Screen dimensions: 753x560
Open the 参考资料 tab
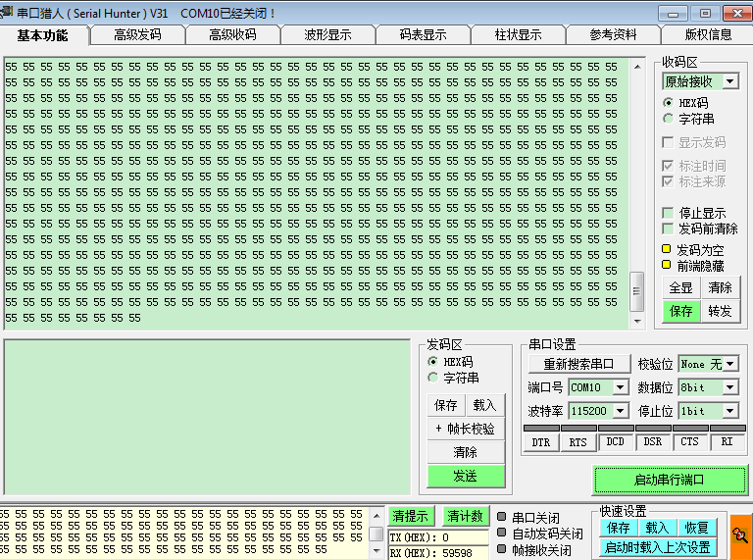613,34
